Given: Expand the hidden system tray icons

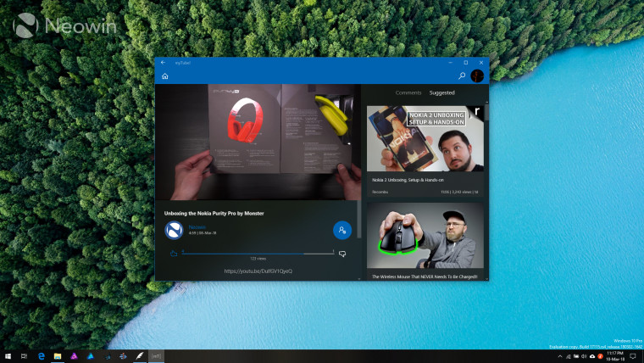Looking at the screenshot, I should pyautogui.click(x=560, y=356).
